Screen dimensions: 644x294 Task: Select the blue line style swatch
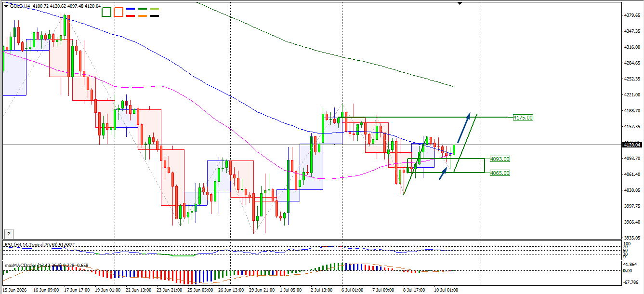click(130, 9)
